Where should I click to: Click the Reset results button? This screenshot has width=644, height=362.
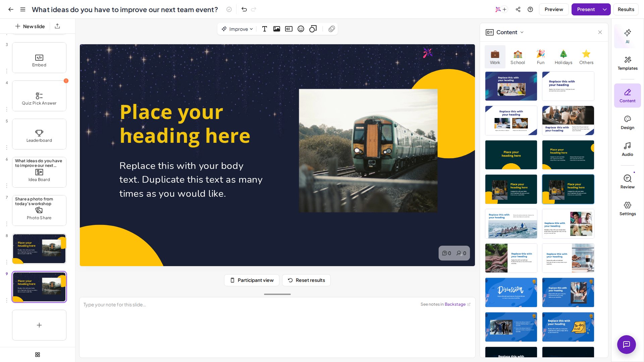tap(306, 280)
